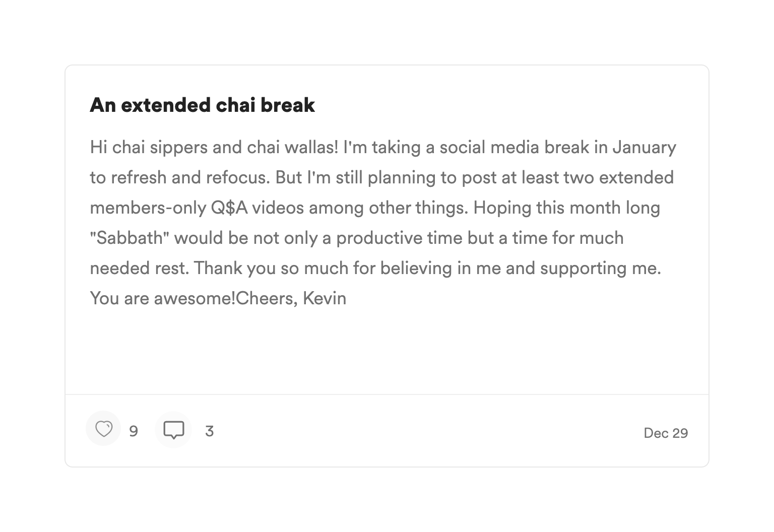Click the "social media break" phrase
The image size is (774, 532).
point(514,147)
